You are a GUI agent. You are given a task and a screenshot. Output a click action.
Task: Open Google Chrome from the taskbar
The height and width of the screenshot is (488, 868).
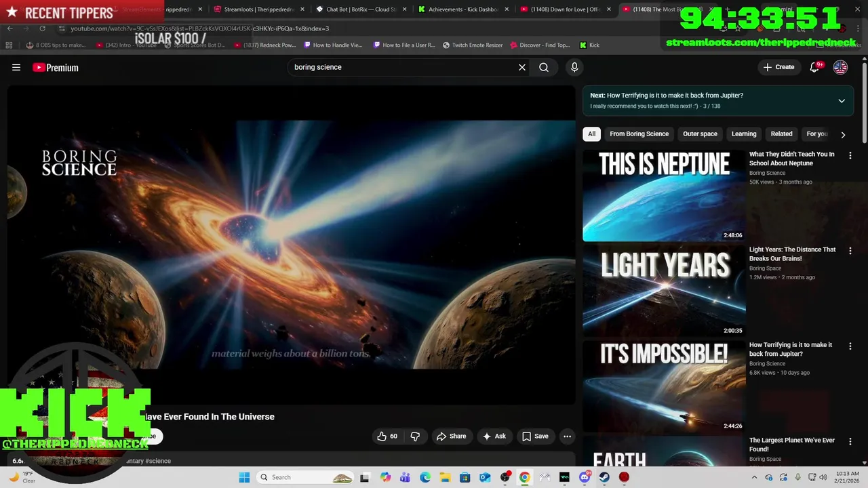pyautogui.click(x=525, y=477)
